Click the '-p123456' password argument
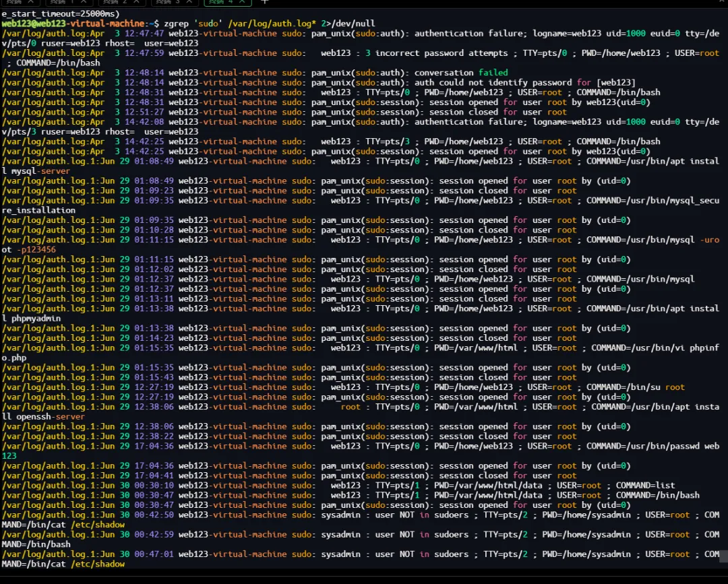The width and height of the screenshot is (728, 584). click(36, 249)
